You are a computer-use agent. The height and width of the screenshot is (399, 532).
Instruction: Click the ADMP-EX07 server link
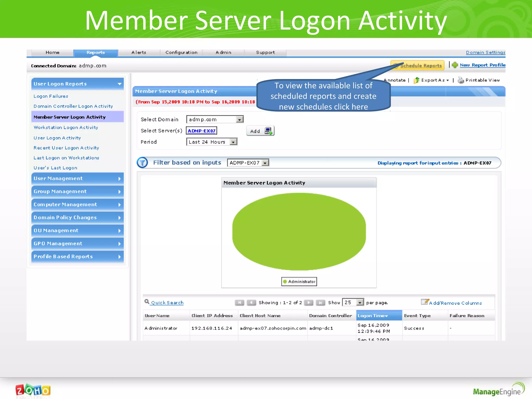(x=202, y=131)
